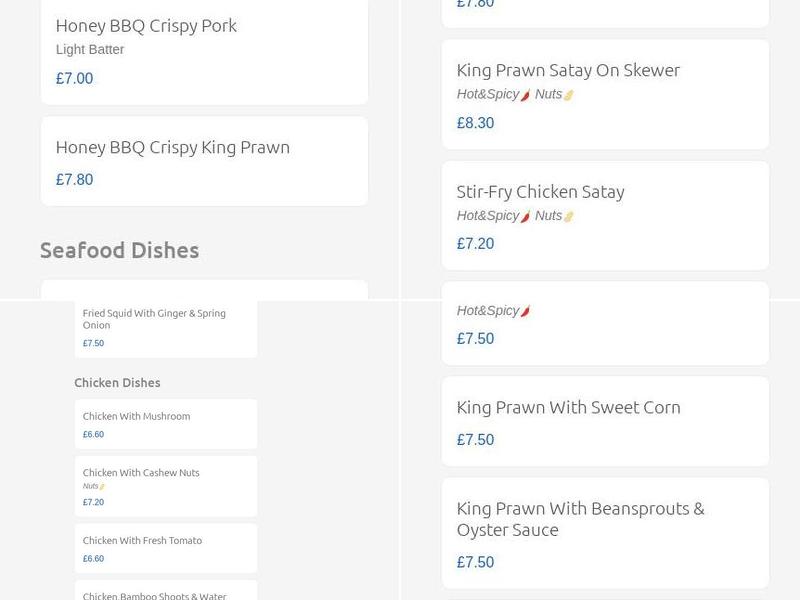Select Fried Squid With Ginger & Spring Onion
Screen dimensions: 800x600
point(154,319)
